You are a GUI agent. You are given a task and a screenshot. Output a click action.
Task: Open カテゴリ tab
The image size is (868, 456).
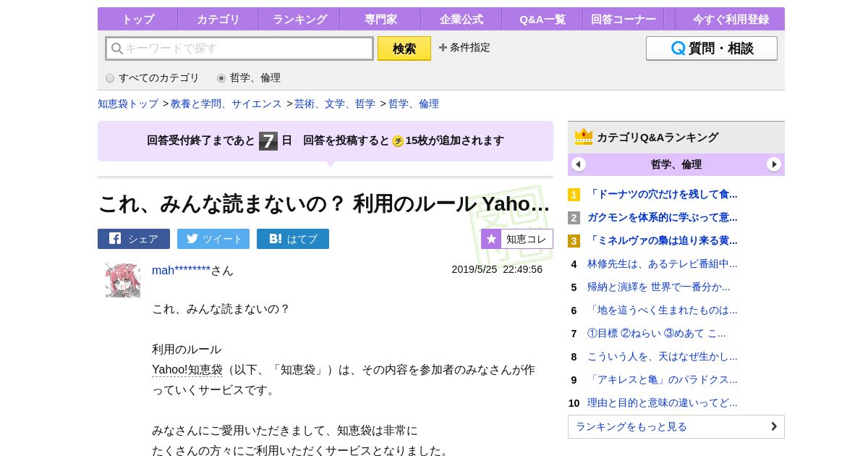point(218,19)
